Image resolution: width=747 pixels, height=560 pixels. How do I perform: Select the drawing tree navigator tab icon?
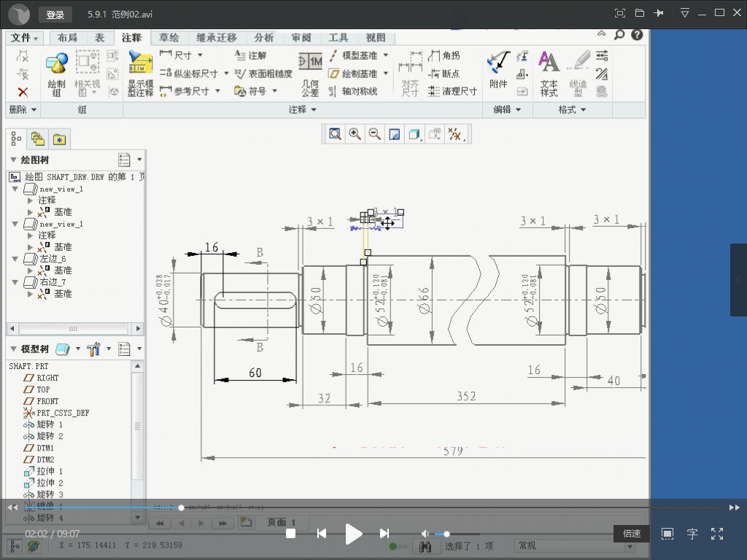click(16, 139)
